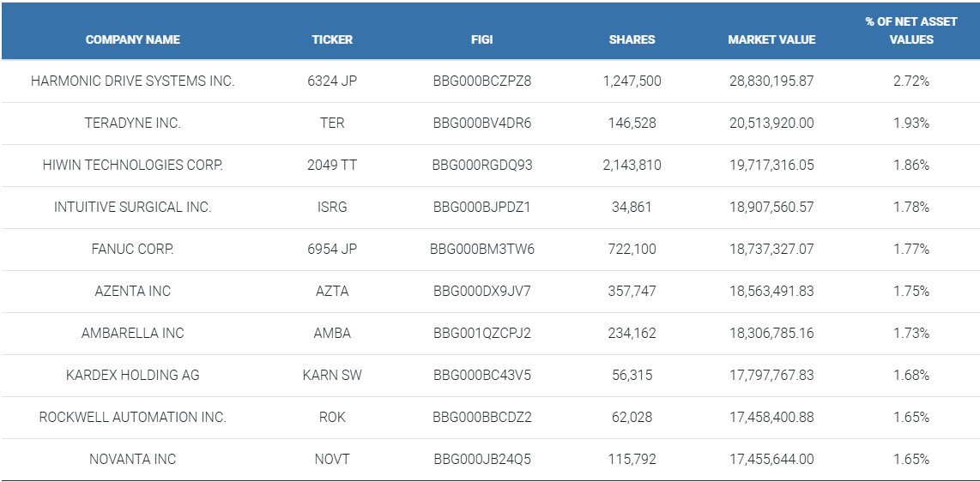
Task: Select NOVANTA INC company name
Action: [132, 459]
